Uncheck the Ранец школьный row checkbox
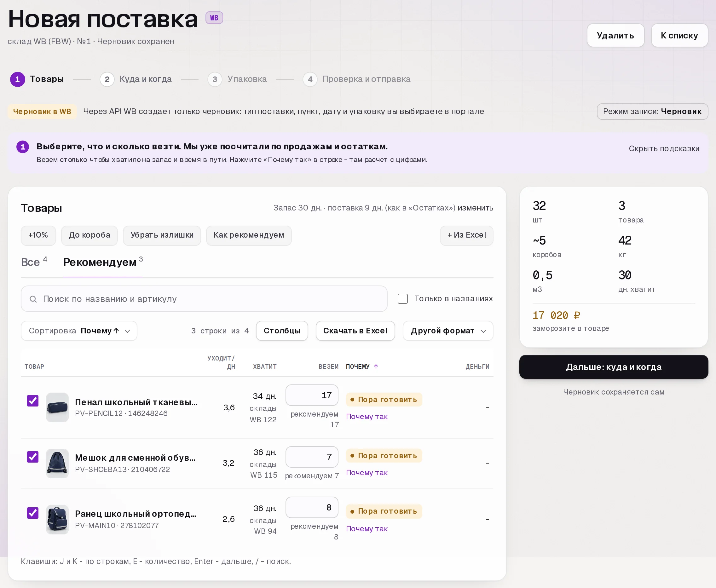Viewport: 716px width, 588px height. (33, 513)
